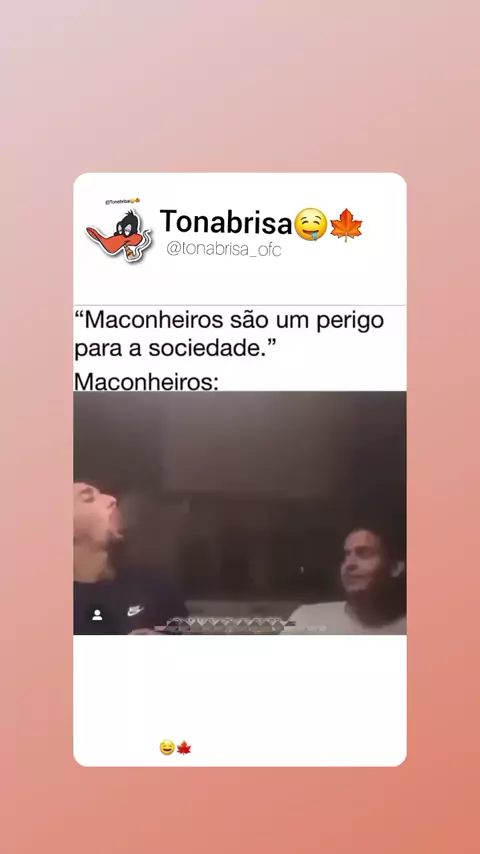Open the @tonabrisa_ofc handle link

click(x=223, y=249)
